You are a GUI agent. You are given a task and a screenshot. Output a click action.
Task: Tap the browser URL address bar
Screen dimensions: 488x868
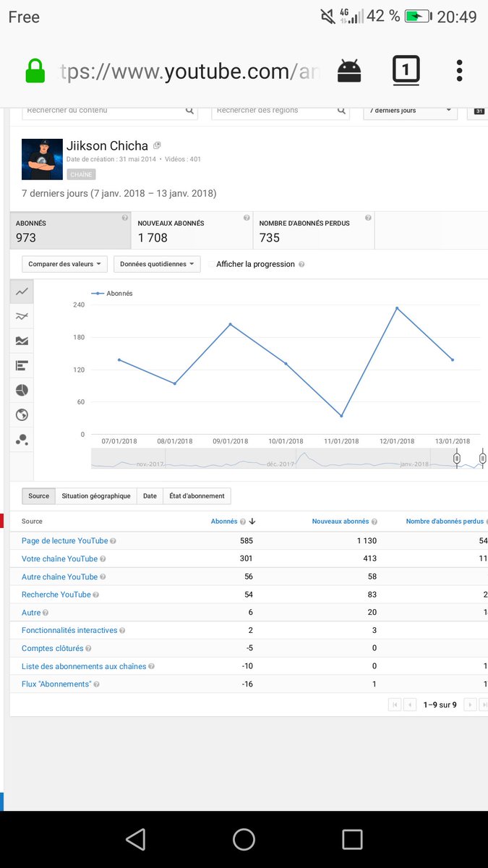(191, 71)
